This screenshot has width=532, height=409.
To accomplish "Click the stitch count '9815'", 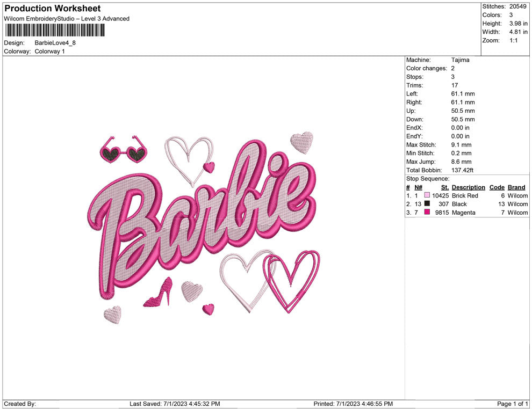I will pyautogui.click(x=442, y=213).
